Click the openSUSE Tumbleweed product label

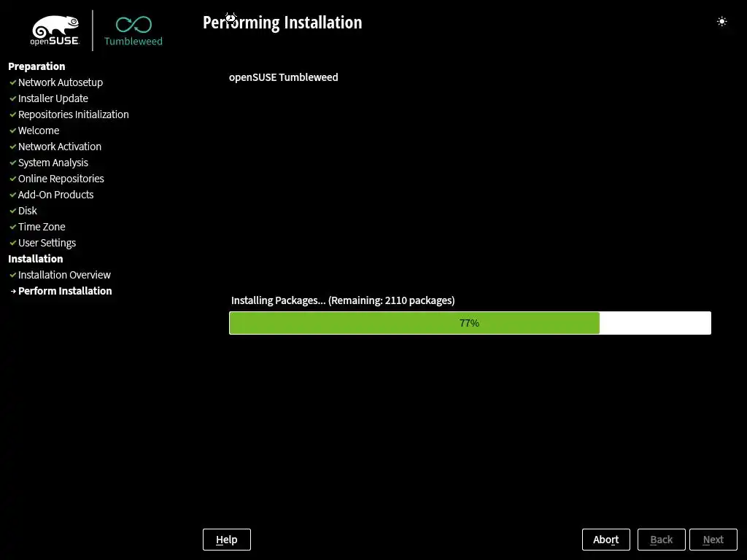pos(284,77)
